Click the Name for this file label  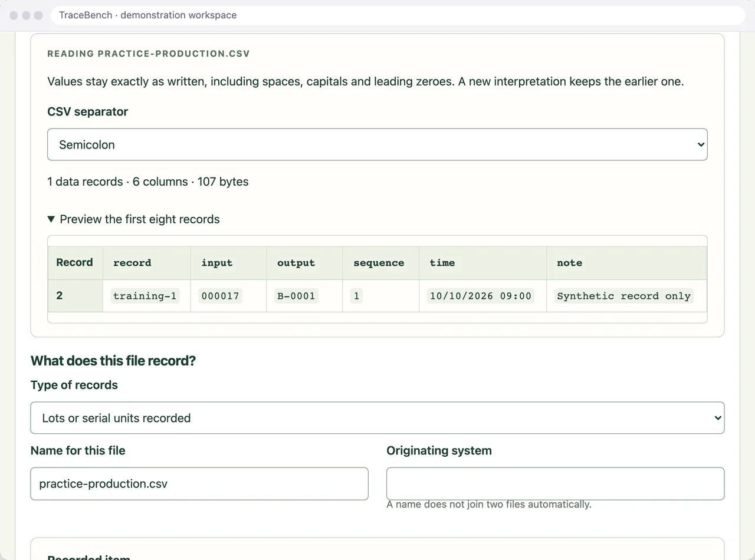pos(78,450)
